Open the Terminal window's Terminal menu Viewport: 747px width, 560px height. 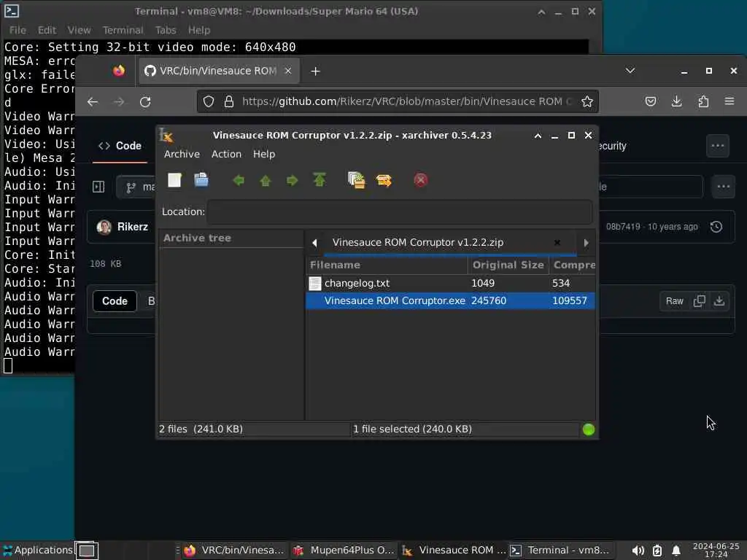point(123,30)
